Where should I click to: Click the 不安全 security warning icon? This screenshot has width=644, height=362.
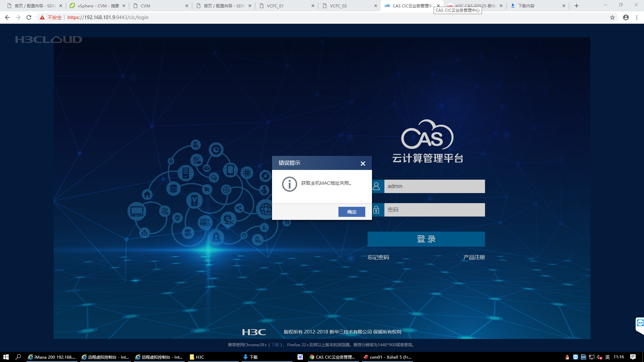(x=42, y=17)
